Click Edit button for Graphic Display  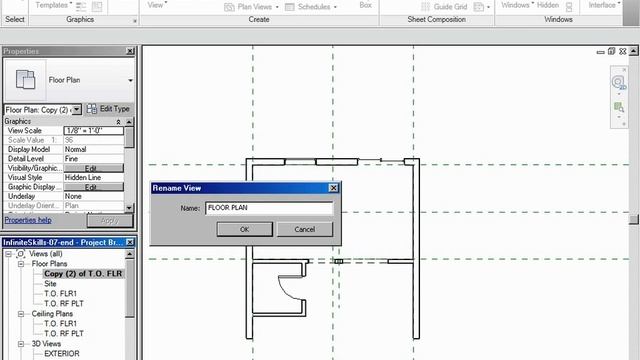pos(93,187)
